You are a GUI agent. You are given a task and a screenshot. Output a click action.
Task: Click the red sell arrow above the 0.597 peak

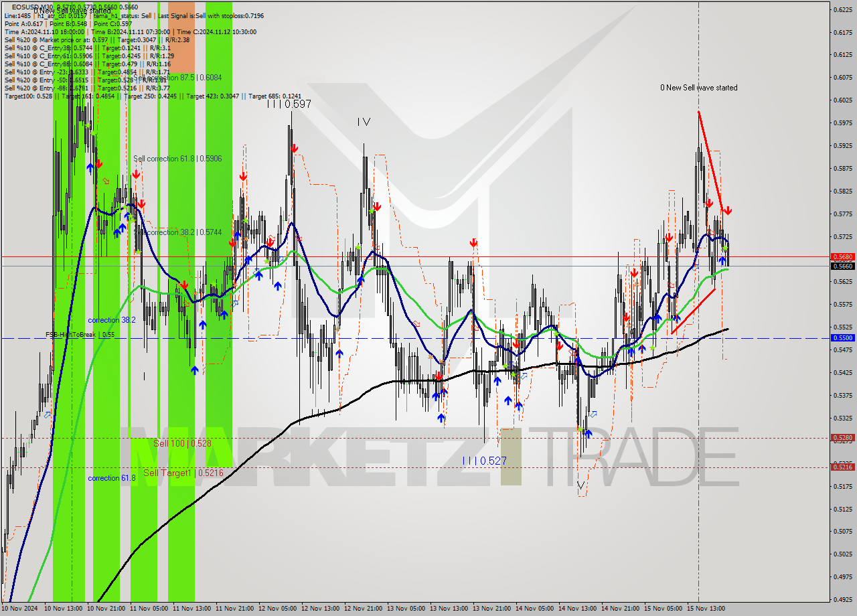pyautogui.click(x=294, y=149)
